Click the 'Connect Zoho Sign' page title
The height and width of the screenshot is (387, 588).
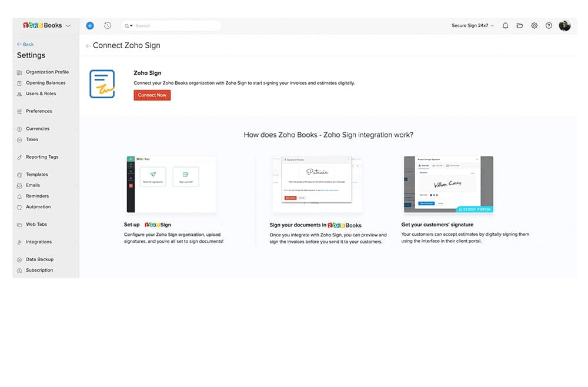(x=126, y=45)
